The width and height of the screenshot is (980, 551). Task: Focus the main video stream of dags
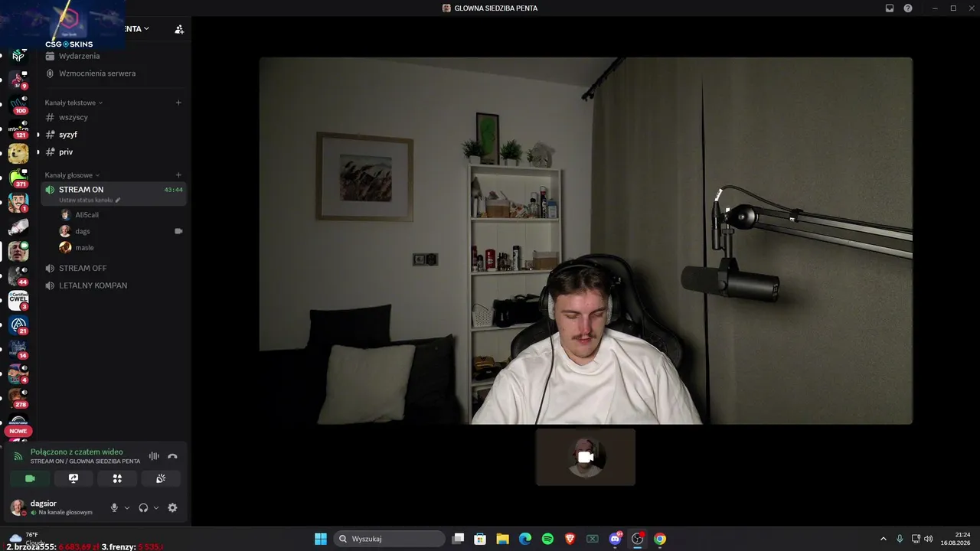pos(586,240)
